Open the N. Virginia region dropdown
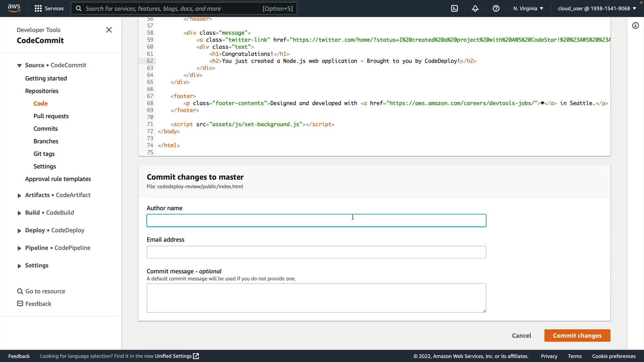The image size is (644, 362). (x=528, y=8)
